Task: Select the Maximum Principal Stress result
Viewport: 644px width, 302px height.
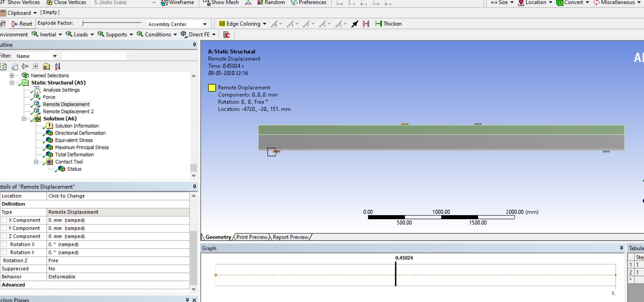Action: [82, 147]
